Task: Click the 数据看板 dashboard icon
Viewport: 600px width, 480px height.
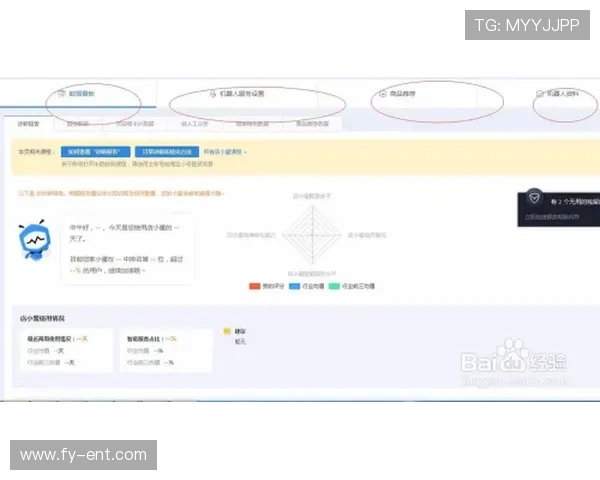Action: [x=62, y=93]
